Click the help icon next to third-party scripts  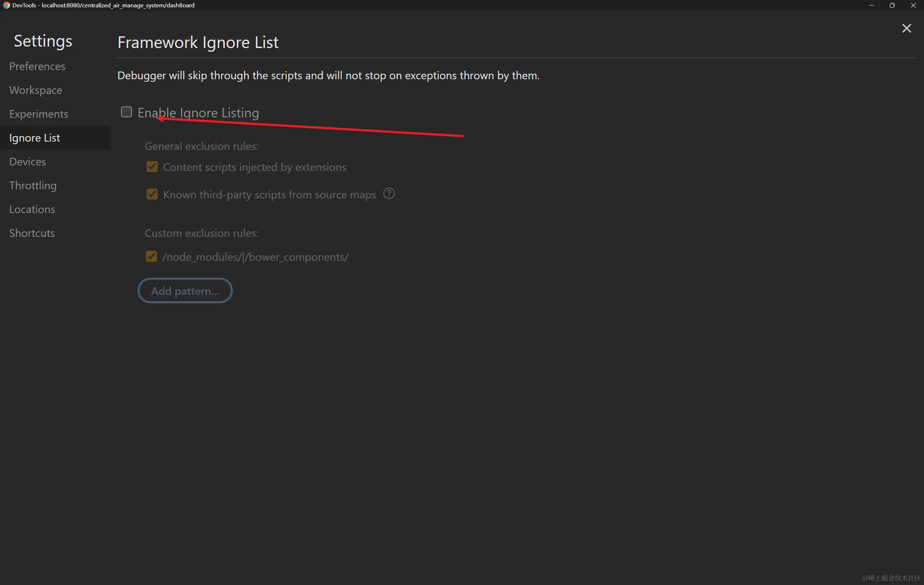click(389, 193)
